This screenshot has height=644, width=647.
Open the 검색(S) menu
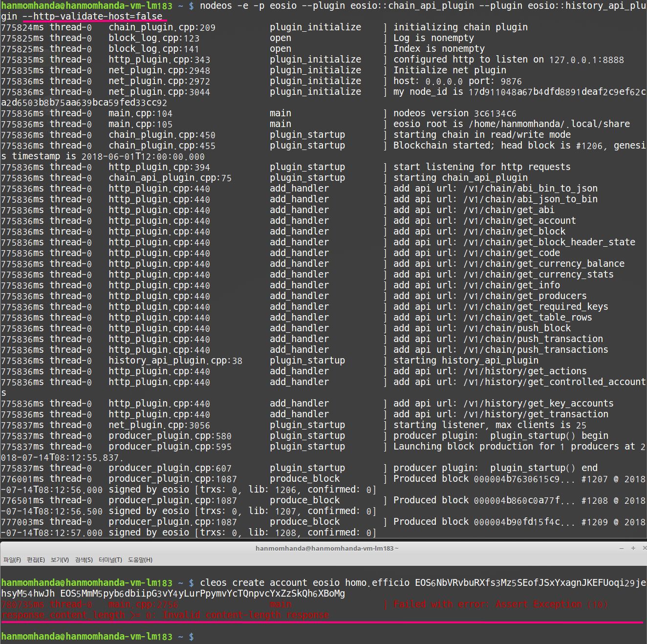click(x=83, y=560)
